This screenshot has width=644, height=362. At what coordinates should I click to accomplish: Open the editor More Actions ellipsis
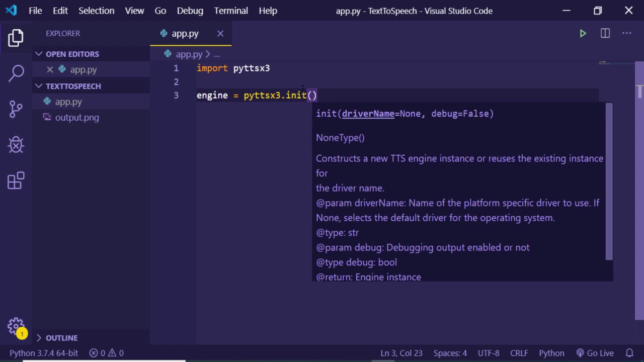tap(626, 34)
